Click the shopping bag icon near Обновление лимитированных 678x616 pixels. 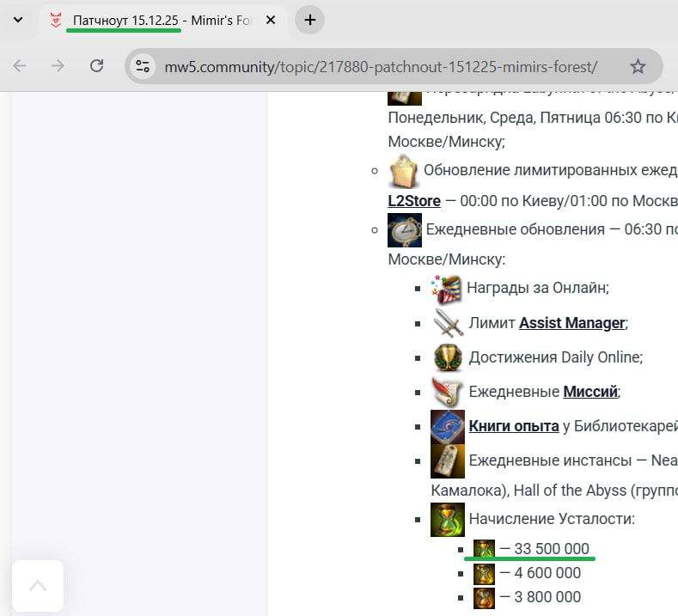404,171
